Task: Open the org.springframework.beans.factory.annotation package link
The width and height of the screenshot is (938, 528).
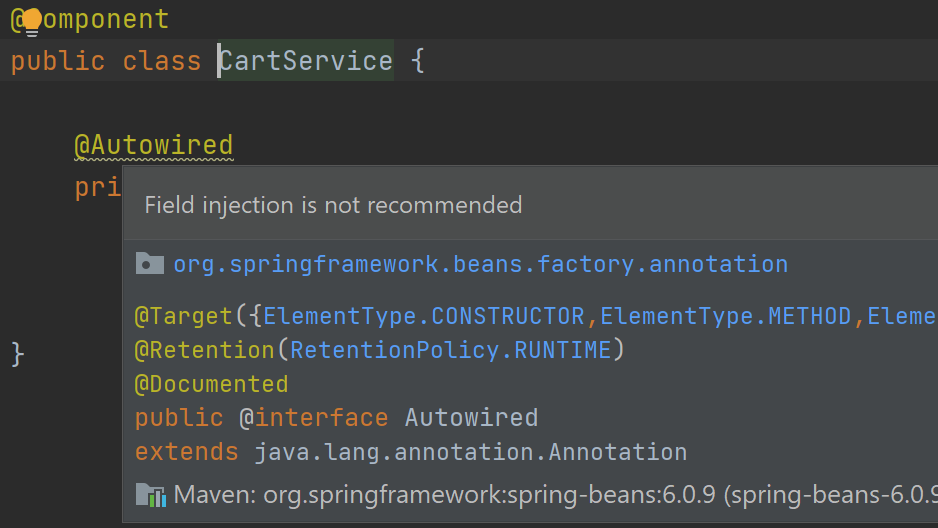Action: click(480, 264)
